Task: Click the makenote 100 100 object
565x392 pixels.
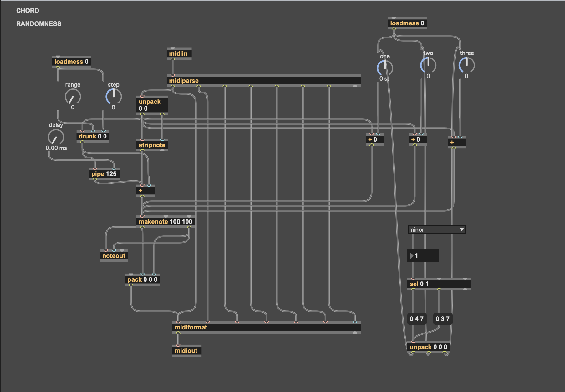Action: [166, 221]
